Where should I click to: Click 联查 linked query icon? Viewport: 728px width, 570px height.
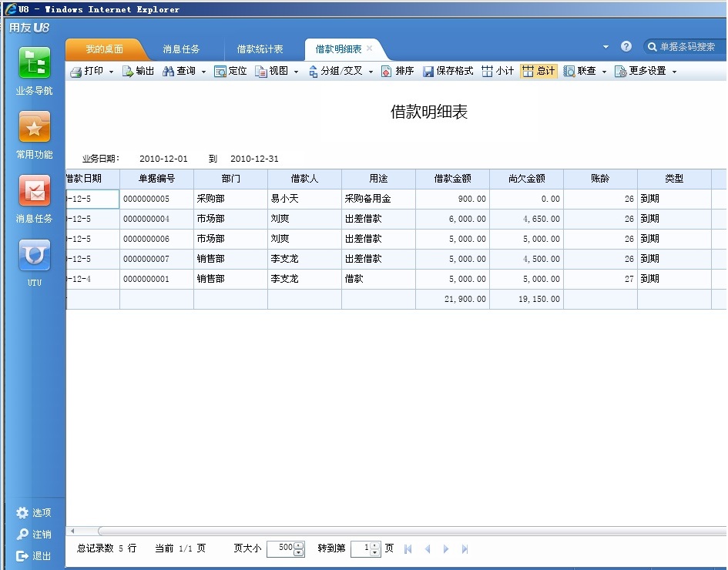pyautogui.click(x=569, y=72)
